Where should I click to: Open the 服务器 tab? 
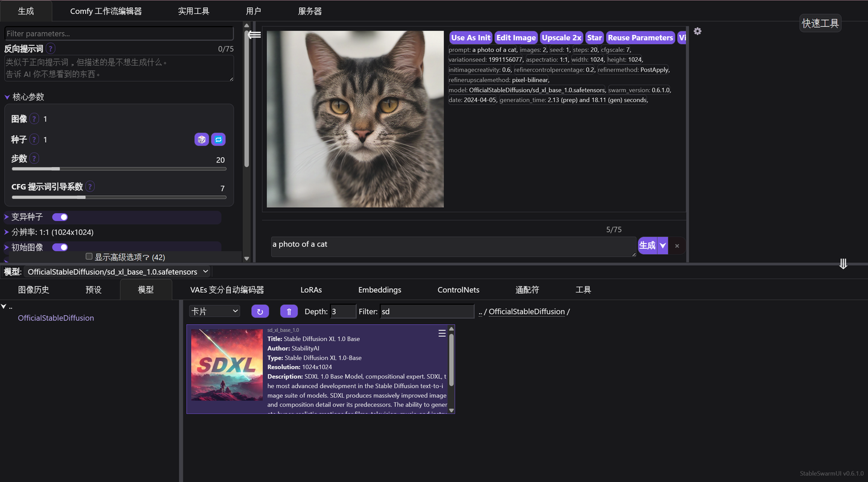310,11
